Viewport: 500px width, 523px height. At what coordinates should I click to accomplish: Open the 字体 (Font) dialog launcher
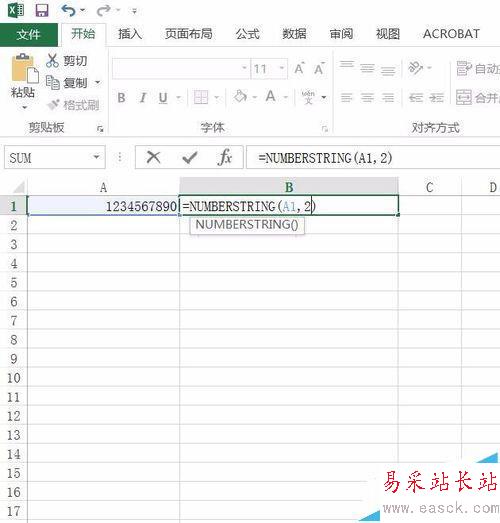pyautogui.click(x=325, y=129)
